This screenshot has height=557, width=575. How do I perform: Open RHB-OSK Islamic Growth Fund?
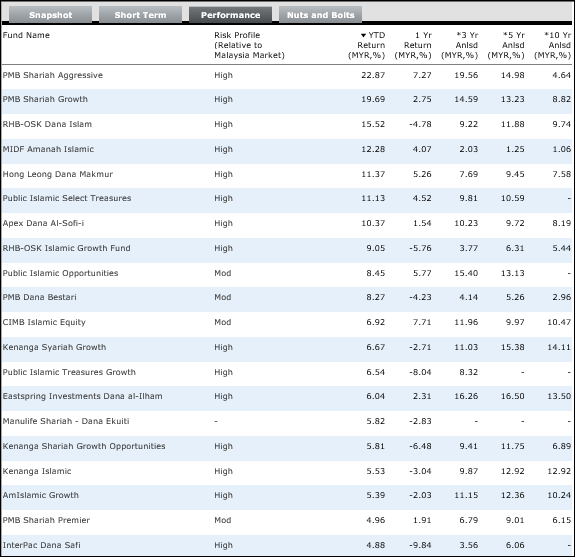click(x=66, y=248)
